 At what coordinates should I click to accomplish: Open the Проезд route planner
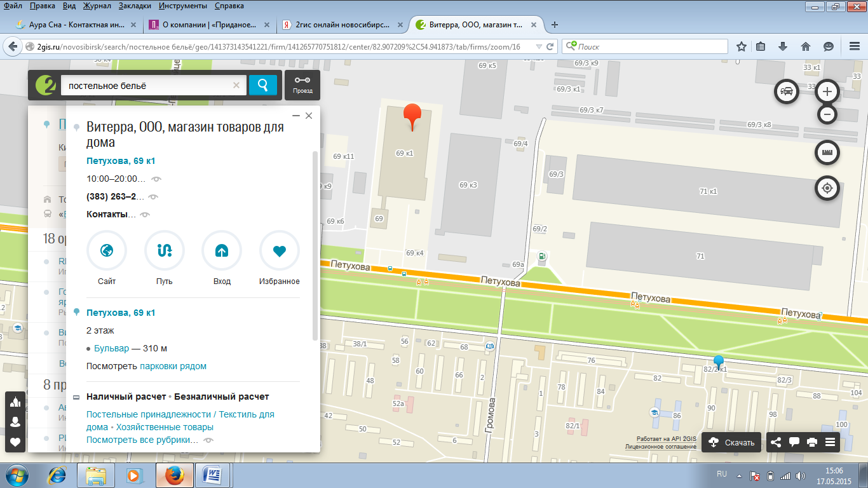(x=302, y=85)
